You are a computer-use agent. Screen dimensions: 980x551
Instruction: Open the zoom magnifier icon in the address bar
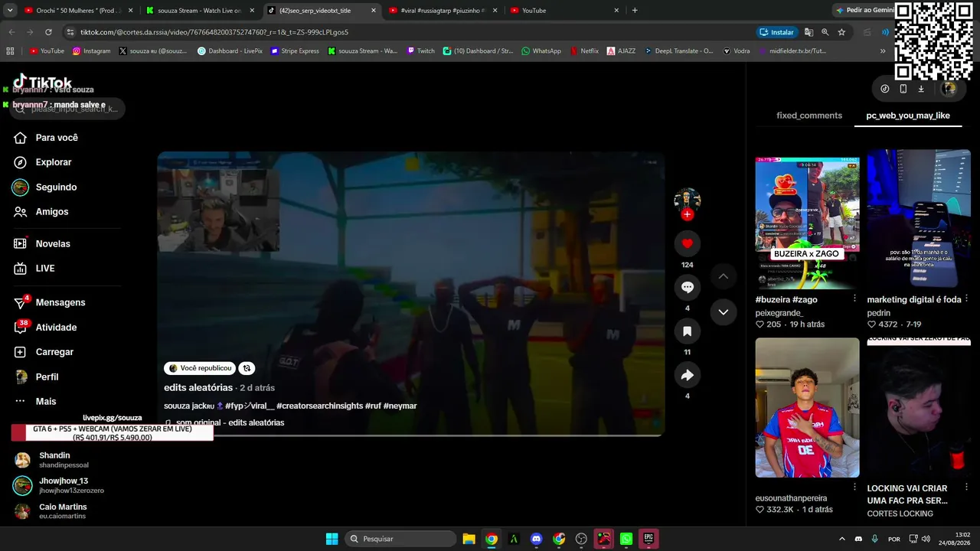[x=825, y=32]
